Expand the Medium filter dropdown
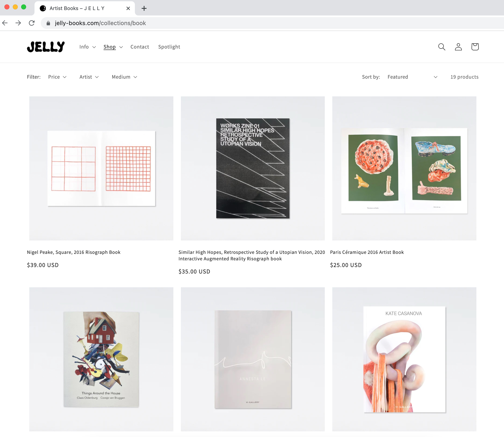The image size is (504, 437). point(124,77)
